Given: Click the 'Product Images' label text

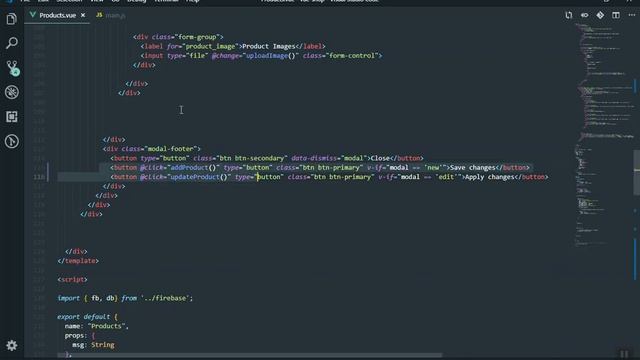Looking at the screenshot, I should pyautogui.click(x=269, y=46).
